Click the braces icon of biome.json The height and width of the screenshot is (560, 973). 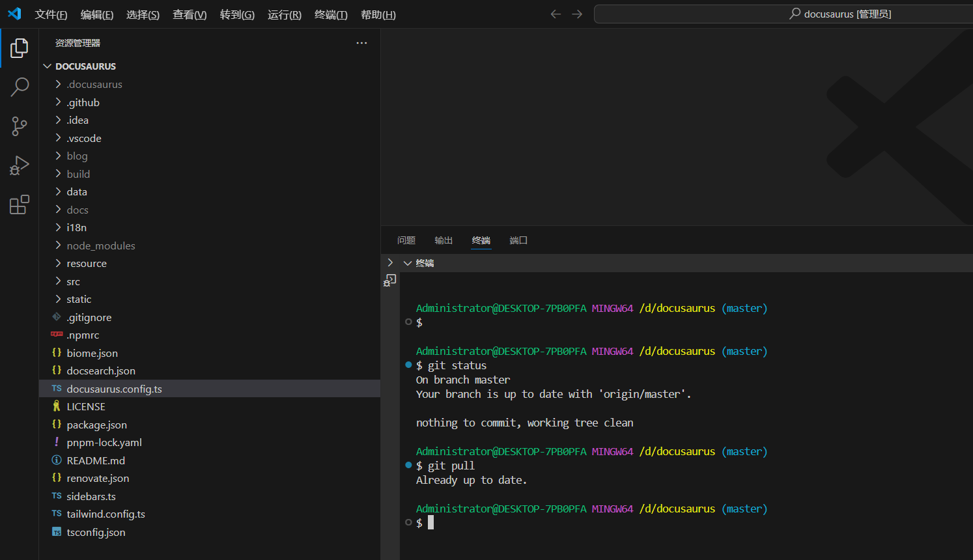[x=57, y=352]
